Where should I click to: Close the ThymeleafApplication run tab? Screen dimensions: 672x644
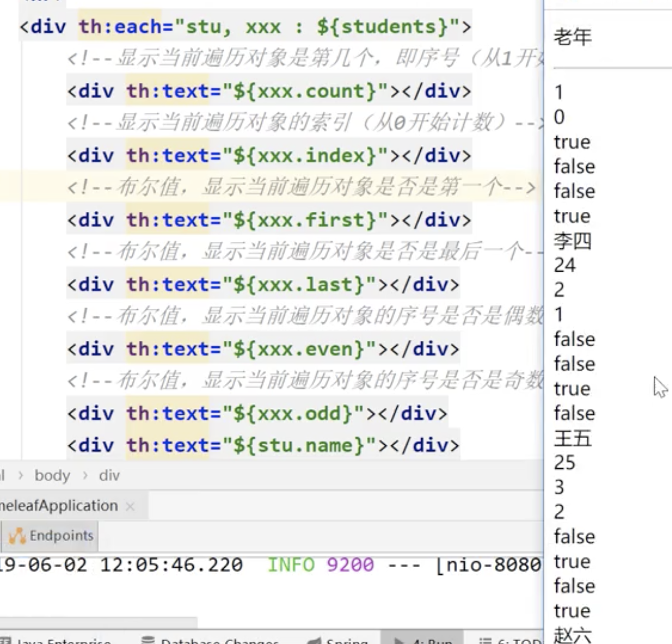(x=130, y=506)
